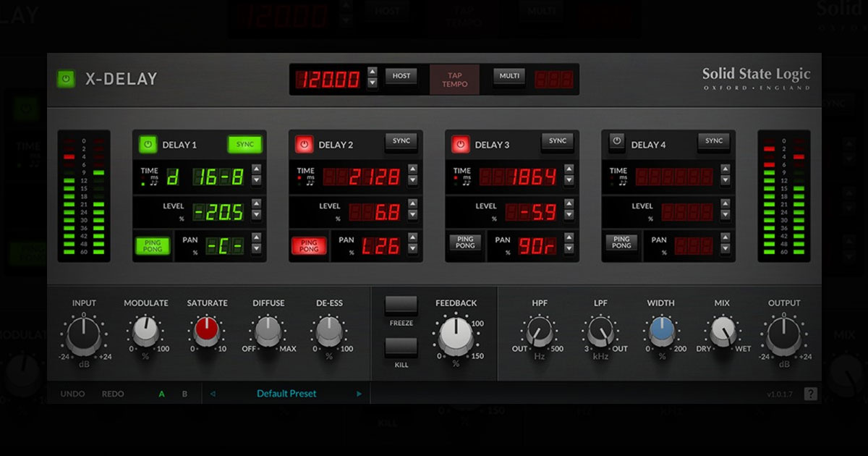This screenshot has height=456, width=868.
Task: Decrease Delay 3 level value
Action: [569, 216]
